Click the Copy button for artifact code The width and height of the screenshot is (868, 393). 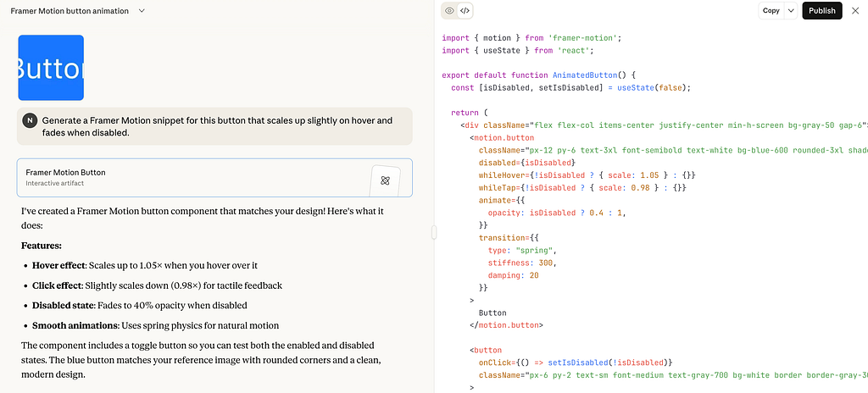pyautogui.click(x=771, y=11)
